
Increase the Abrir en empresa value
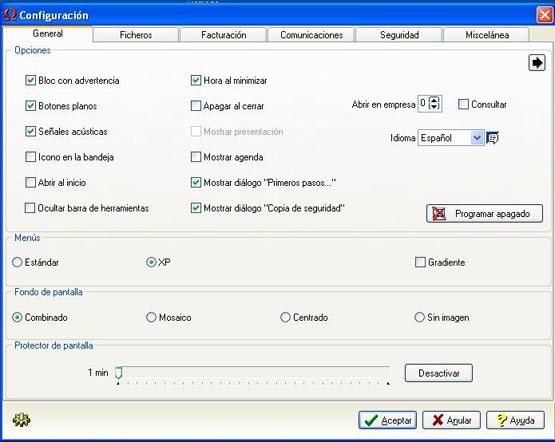pos(434,100)
